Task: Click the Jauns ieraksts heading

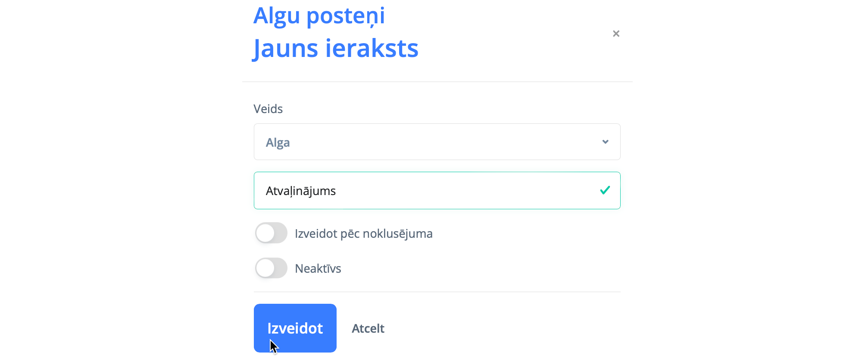Action: point(335,48)
